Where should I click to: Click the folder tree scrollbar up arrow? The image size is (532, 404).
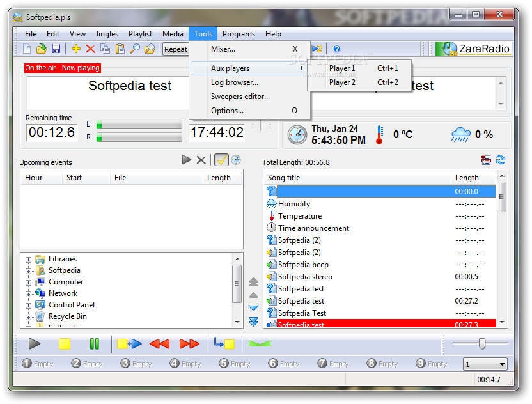(237, 259)
